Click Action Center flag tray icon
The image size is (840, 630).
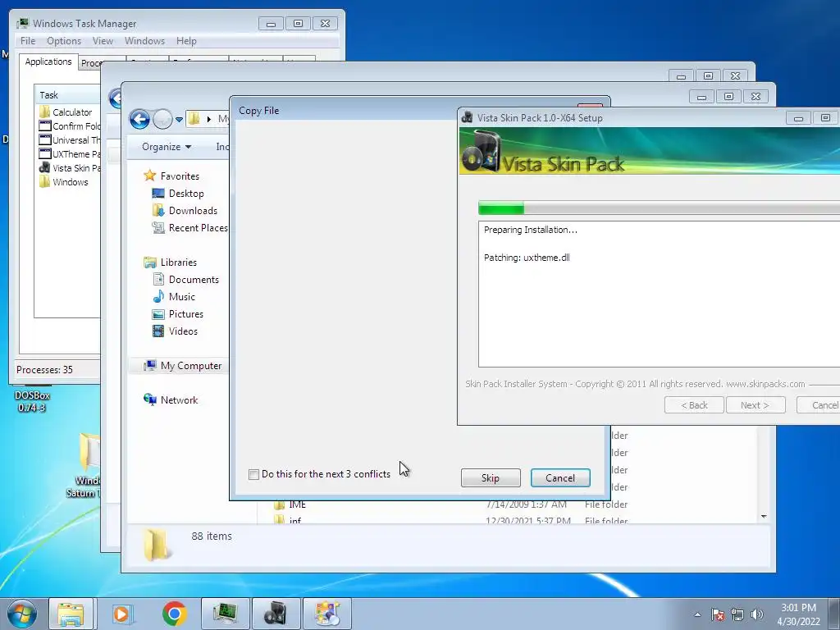pyautogui.click(x=718, y=614)
